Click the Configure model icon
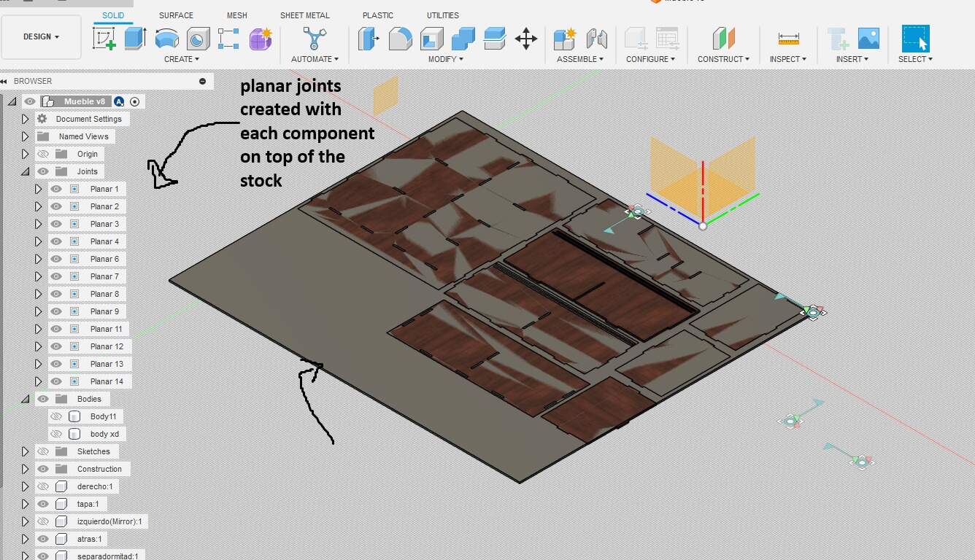This screenshot has height=560, width=975. [636, 38]
